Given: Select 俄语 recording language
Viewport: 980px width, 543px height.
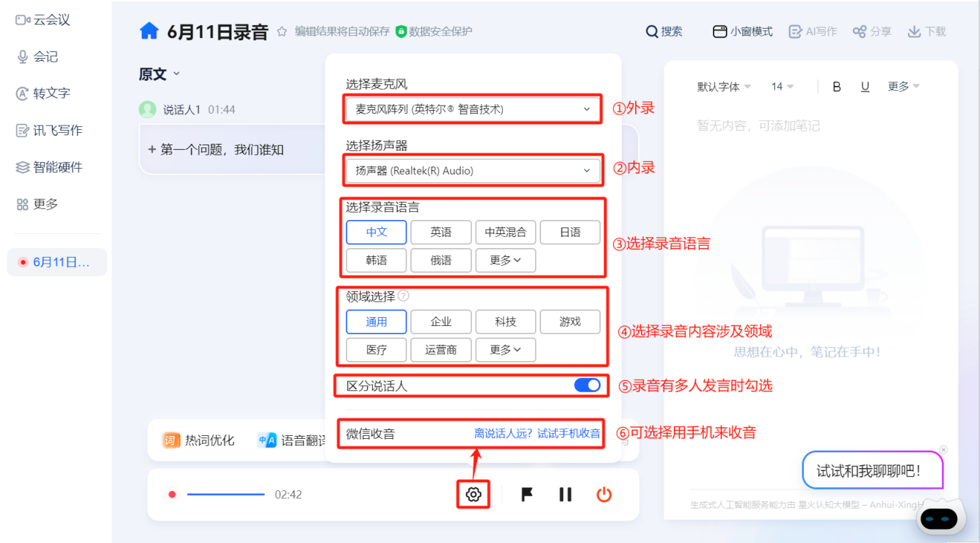Looking at the screenshot, I should (x=441, y=260).
